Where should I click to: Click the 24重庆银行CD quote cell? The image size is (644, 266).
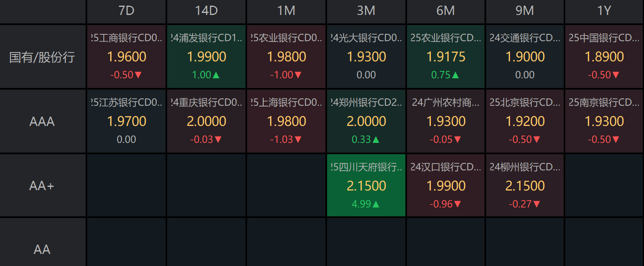coord(206,121)
